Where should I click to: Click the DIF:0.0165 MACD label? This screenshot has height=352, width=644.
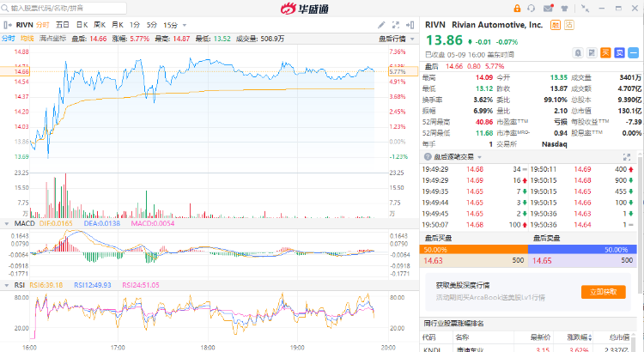[x=56, y=224]
